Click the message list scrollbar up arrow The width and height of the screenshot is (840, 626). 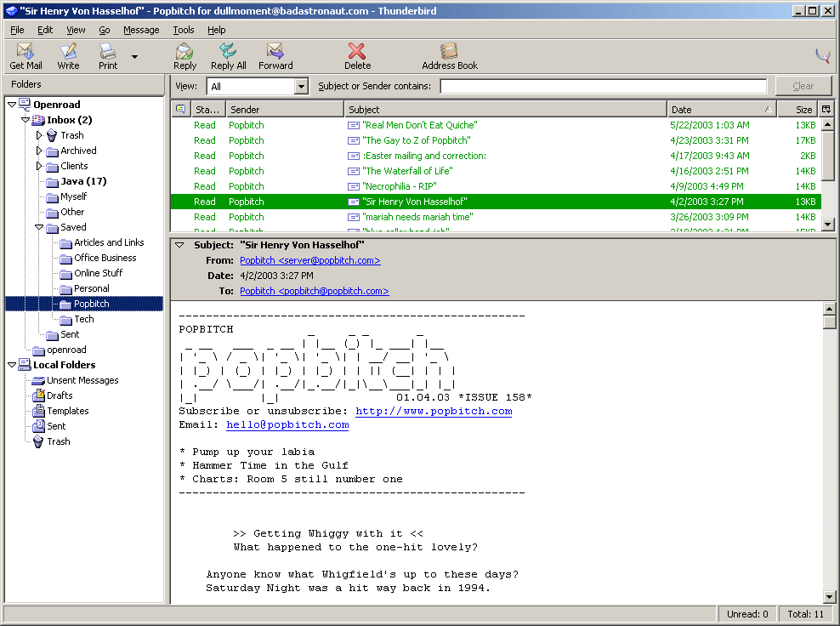(x=828, y=124)
